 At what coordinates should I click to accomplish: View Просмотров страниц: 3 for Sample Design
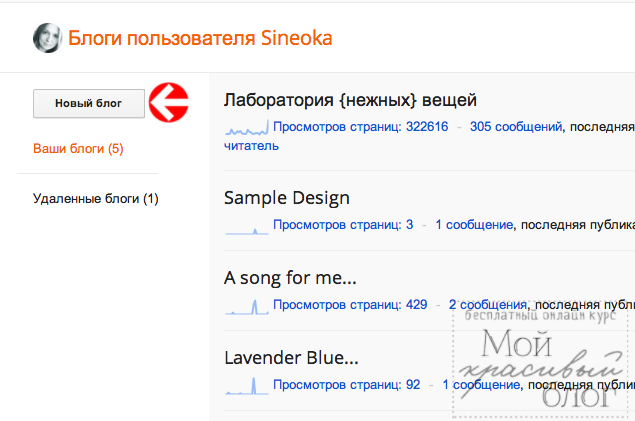pos(343,225)
